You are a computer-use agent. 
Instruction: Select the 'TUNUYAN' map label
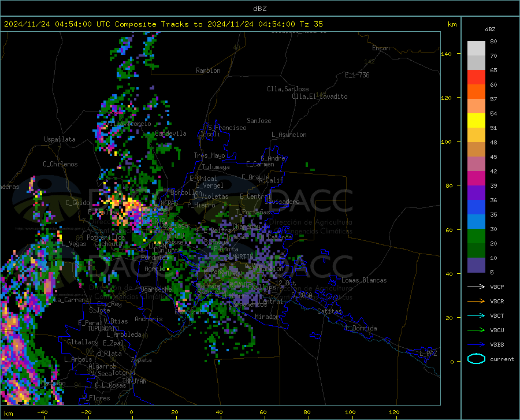click(x=134, y=381)
